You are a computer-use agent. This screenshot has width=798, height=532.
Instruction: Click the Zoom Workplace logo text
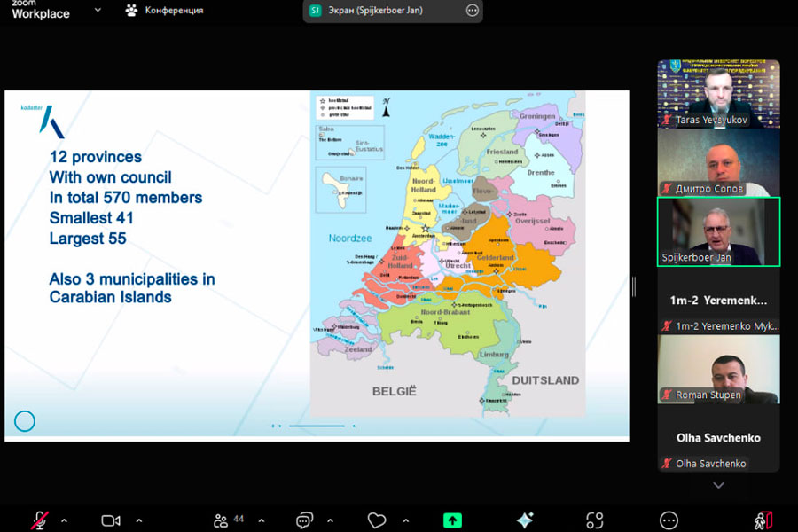(41, 10)
